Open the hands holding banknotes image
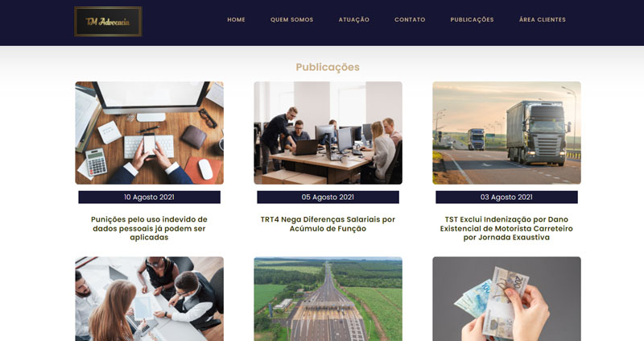Viewport: 644px width, 341px height. pyautogui.click(x=507, y=299)
